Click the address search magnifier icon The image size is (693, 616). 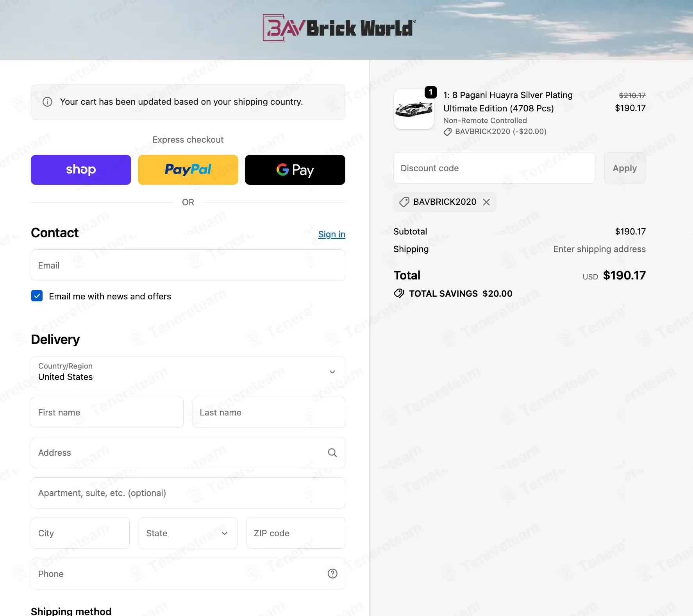[x=332, y=453]
